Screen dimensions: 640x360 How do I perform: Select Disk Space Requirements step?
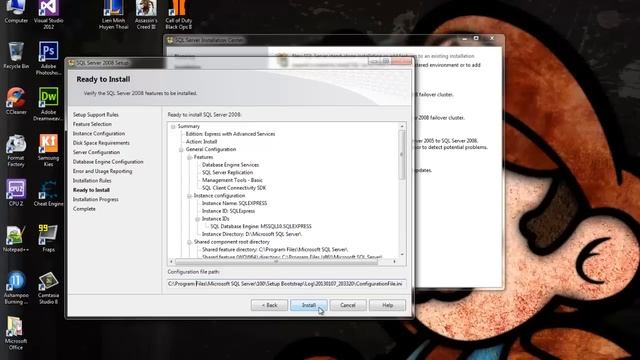(101, 143)
